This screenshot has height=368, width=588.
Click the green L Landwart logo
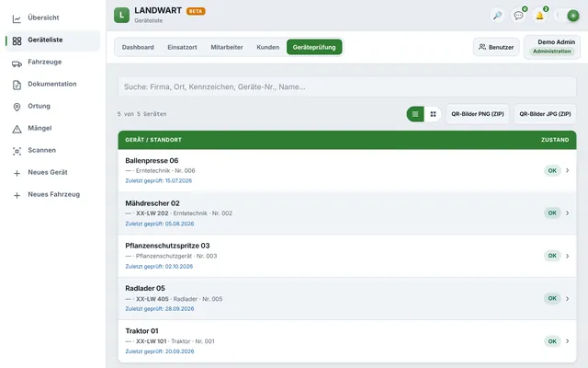click(x=121, y=16)
